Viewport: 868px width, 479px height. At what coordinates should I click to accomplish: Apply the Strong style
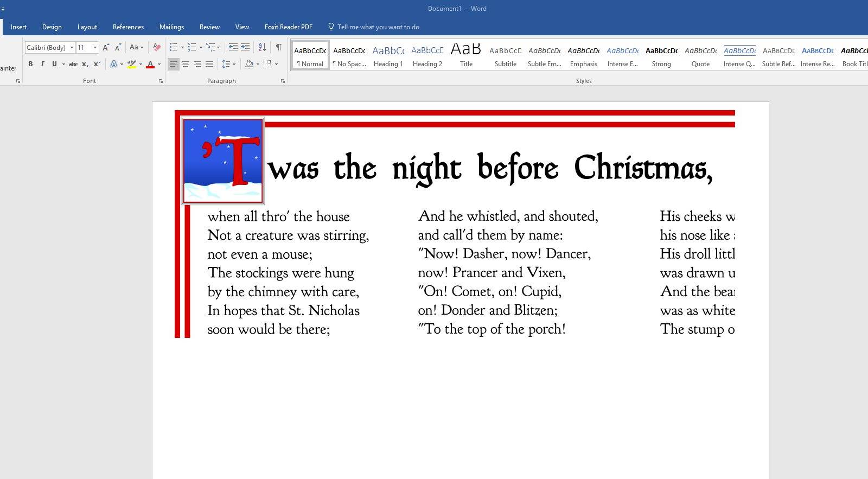coord(661,55)
